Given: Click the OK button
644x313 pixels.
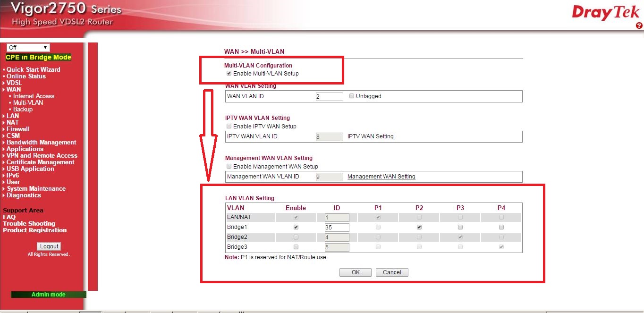Looking at the screenshot, I should click(x=356, y=272).
